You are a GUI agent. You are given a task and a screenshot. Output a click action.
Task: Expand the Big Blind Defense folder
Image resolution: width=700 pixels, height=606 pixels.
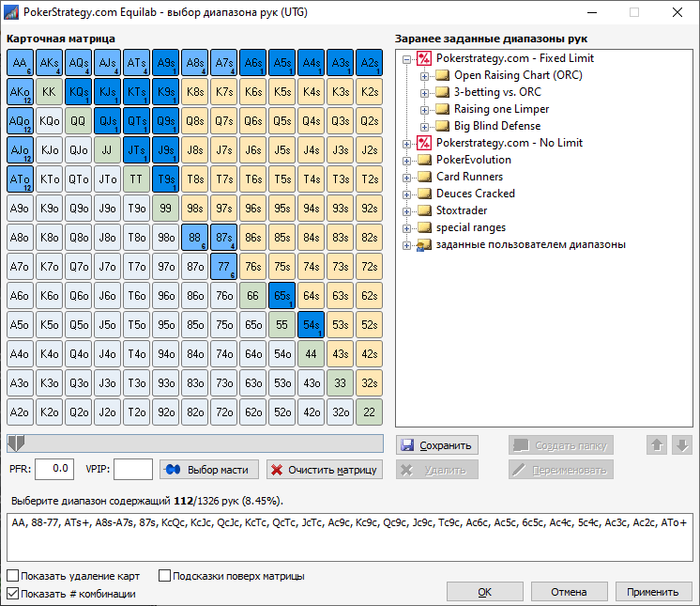pyautogui.click(x=424, y=127)
